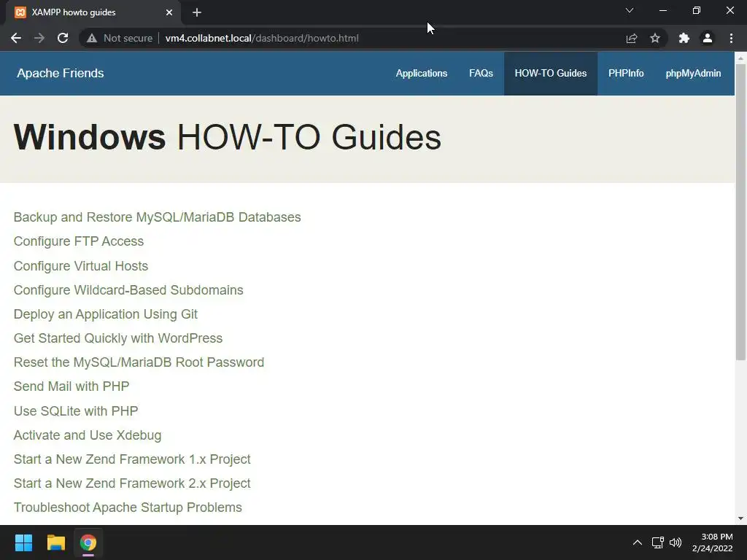Show hidden system tray icons
This screenshot has height=560, width=747.
[638, 542]
